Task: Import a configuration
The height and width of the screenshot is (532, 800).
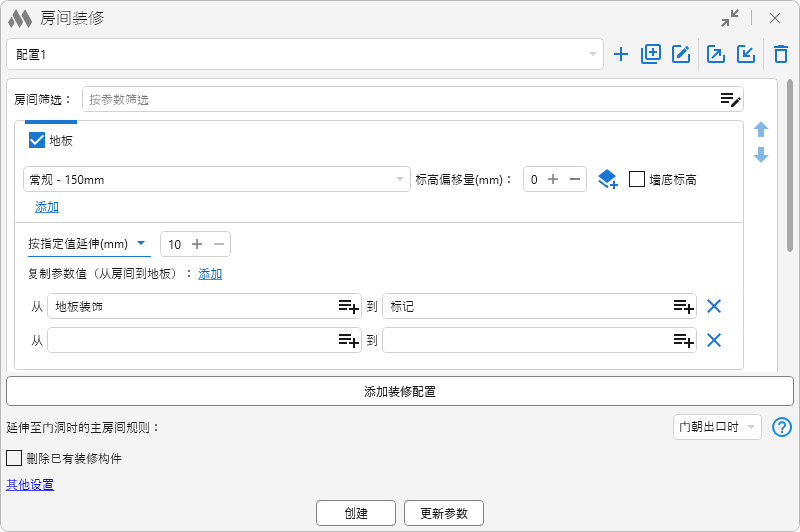Action: point(746,55)
